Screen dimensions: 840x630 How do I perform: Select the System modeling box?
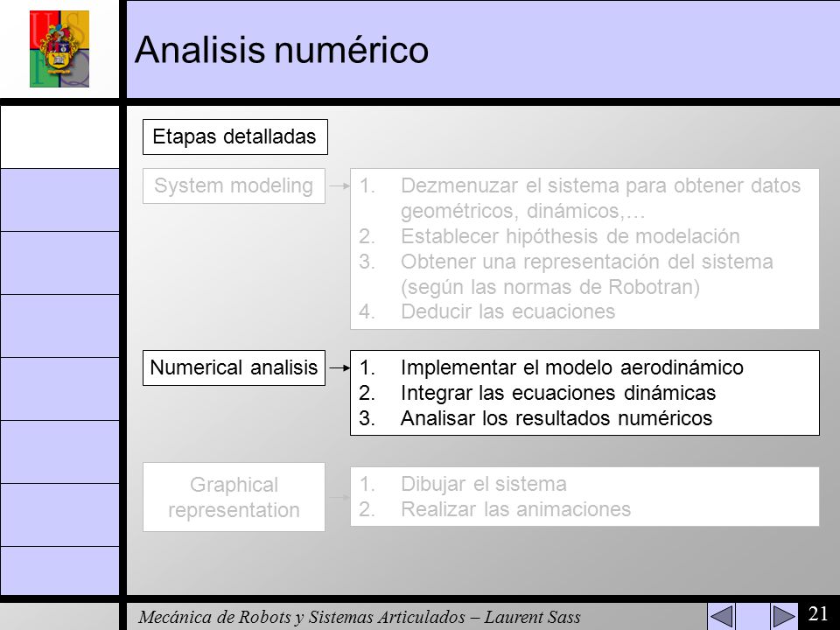[234, 185]
